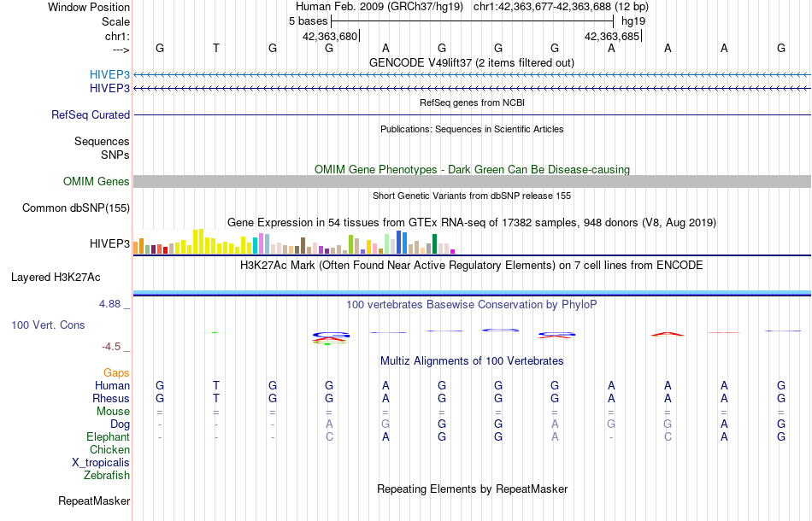The height and width of the screenshot is (521, 812).
Task: Click the RefSeq Curated track label
Action: 91,114
